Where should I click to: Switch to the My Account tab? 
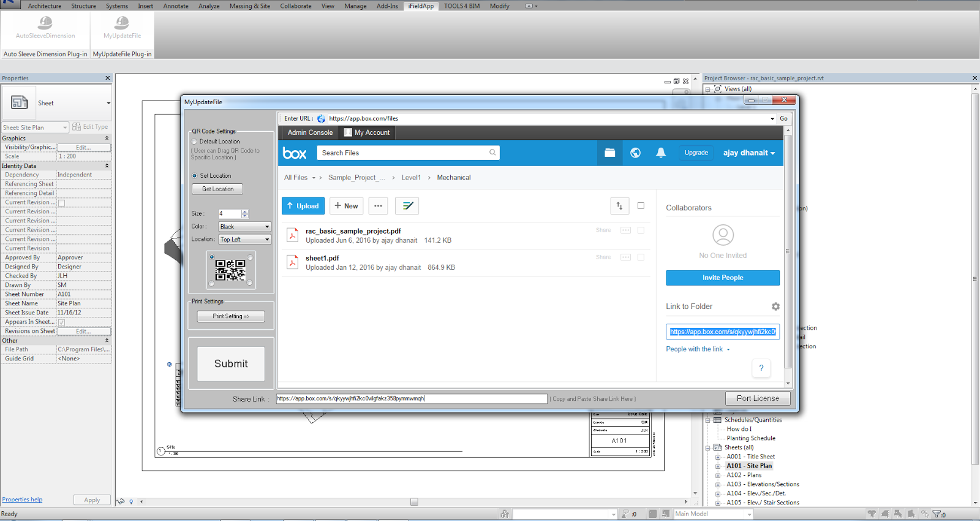[x=367, y=132]
